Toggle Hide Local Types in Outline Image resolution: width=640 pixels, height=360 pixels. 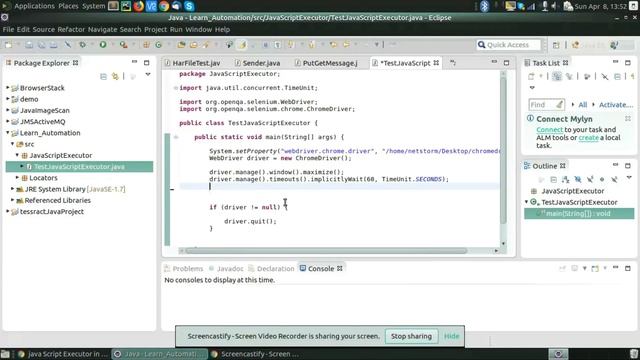click(x=614, y=179)
